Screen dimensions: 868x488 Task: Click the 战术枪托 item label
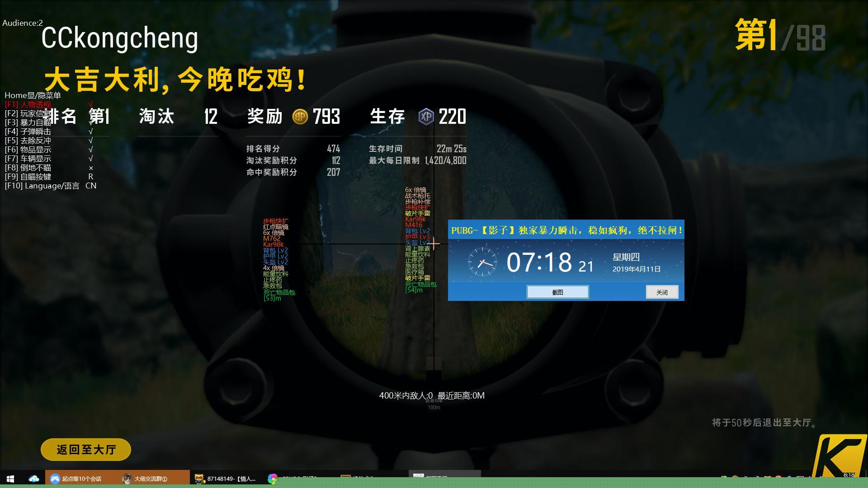coord(418,196)
